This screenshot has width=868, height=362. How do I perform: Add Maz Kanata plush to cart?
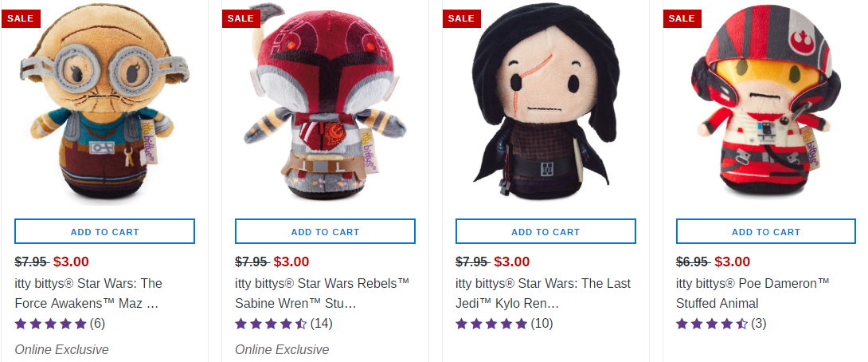click(104, 232)
